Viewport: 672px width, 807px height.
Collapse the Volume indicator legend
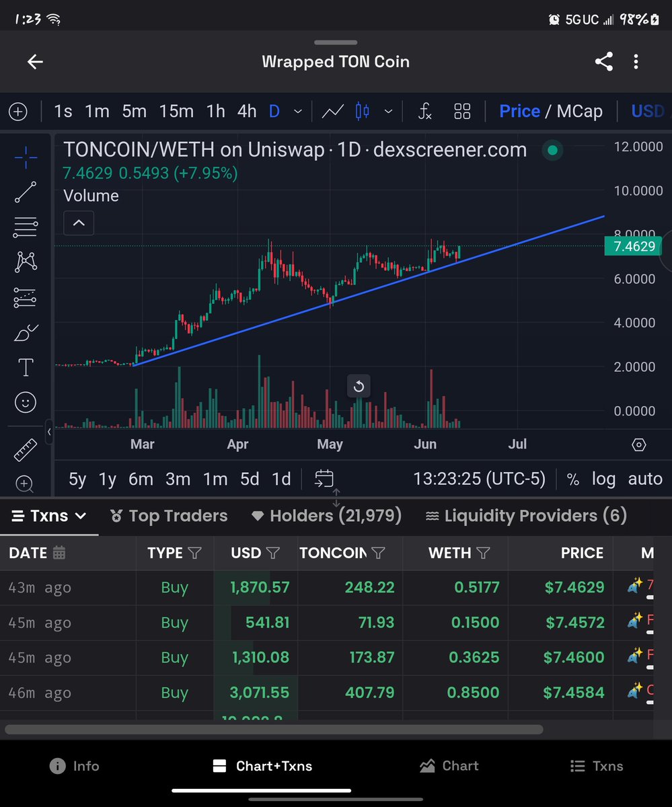point(79,223)
